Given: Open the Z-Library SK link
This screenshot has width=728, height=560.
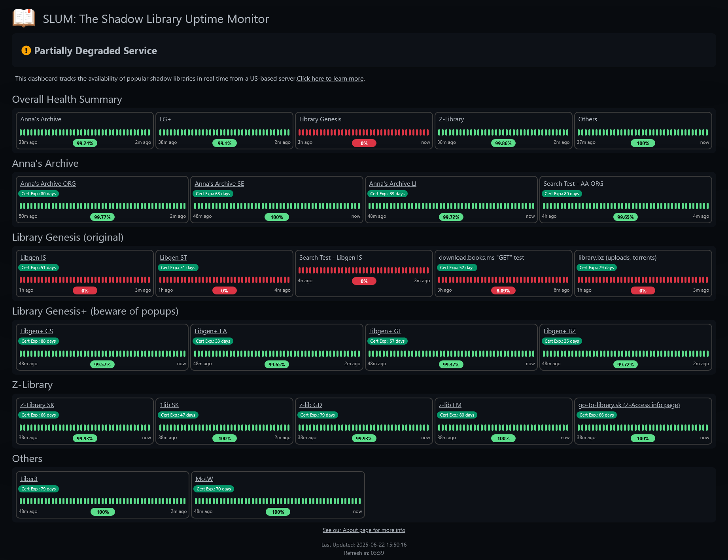Looking at the screenshot, I should [x=37, y=405].
